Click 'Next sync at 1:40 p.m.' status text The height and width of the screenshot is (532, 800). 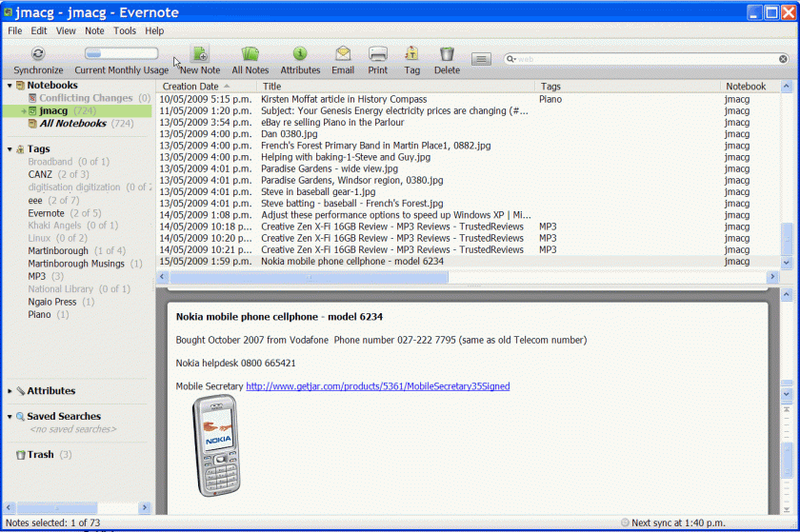(678, 522)
